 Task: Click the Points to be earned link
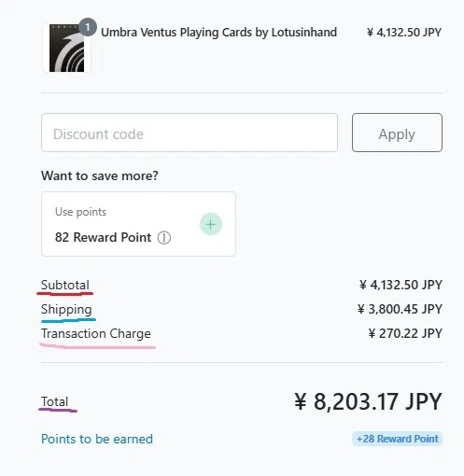97,439
